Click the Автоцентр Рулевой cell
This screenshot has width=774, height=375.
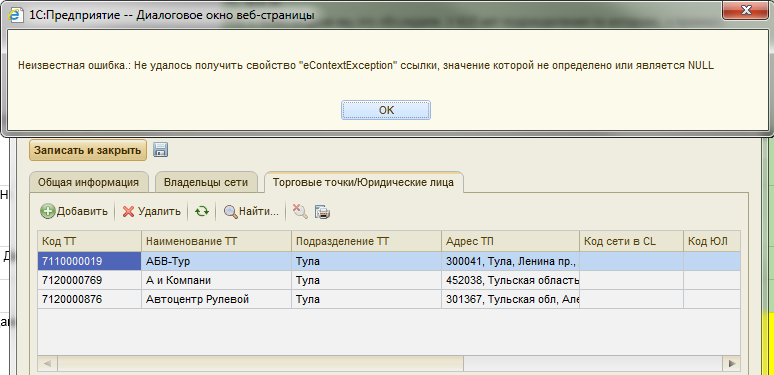click(x=217, y=299)
